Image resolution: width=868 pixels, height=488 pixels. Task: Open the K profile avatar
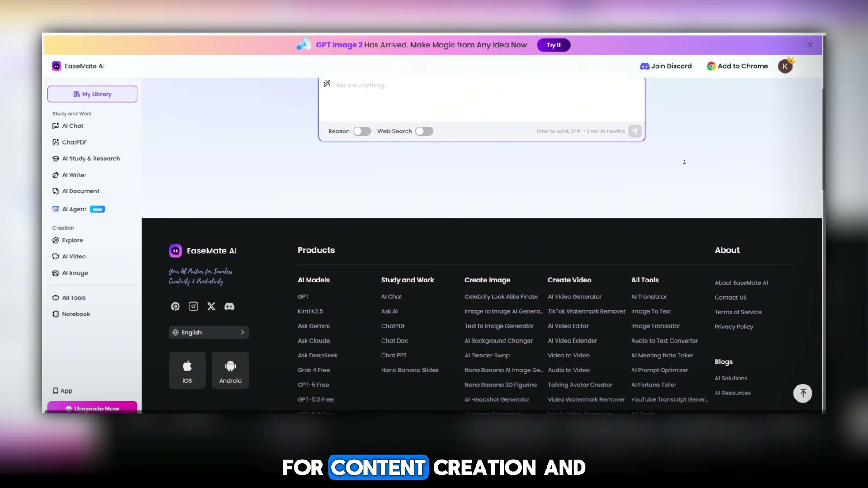click(x=785, y=66)
